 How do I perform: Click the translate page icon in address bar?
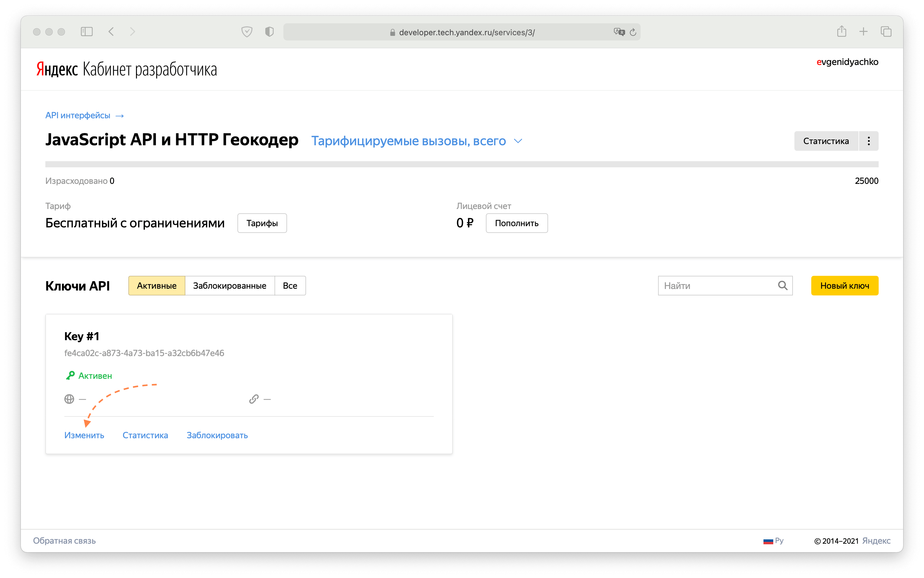coord(619,32)
